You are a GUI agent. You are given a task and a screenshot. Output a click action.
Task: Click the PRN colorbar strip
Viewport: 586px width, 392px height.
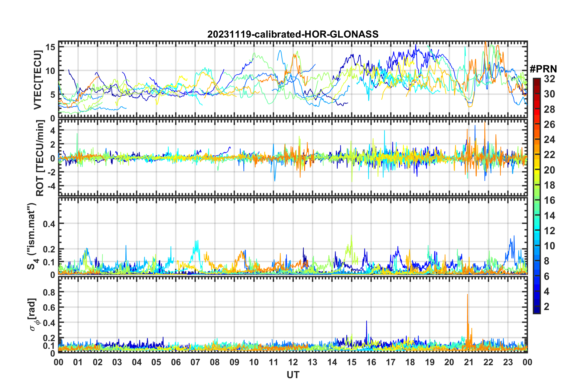point(536,195)
